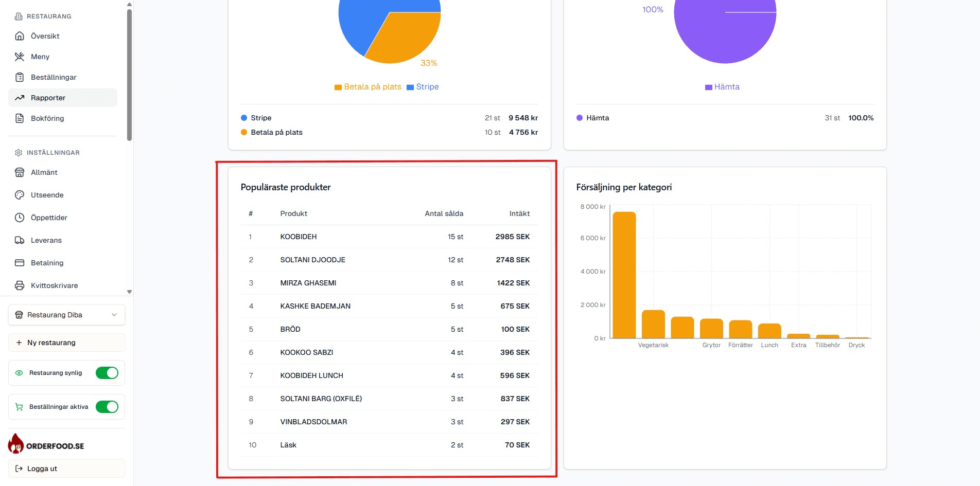Open Rapporter via the trending chart icon
980x486 pixels.
click(19, 98)
